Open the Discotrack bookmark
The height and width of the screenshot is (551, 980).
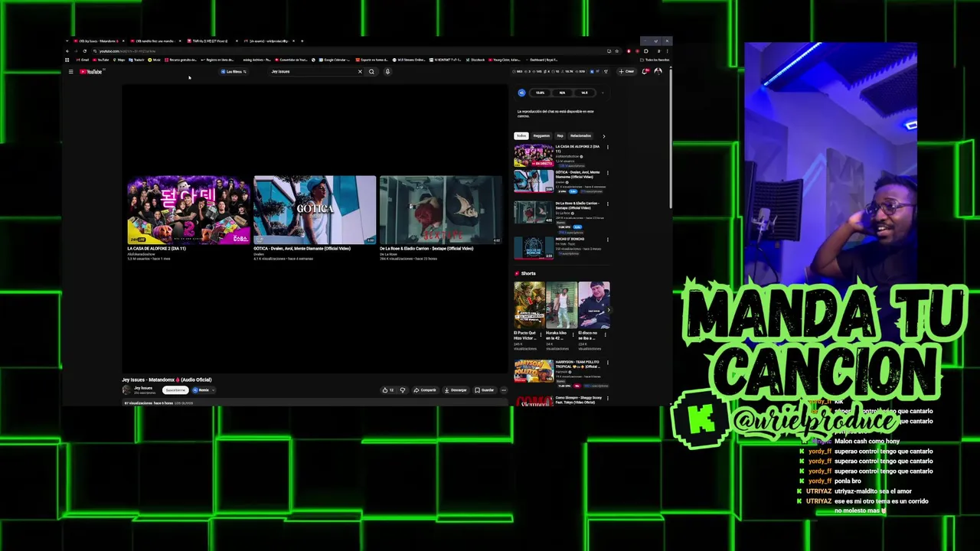[x=476, y=60]
